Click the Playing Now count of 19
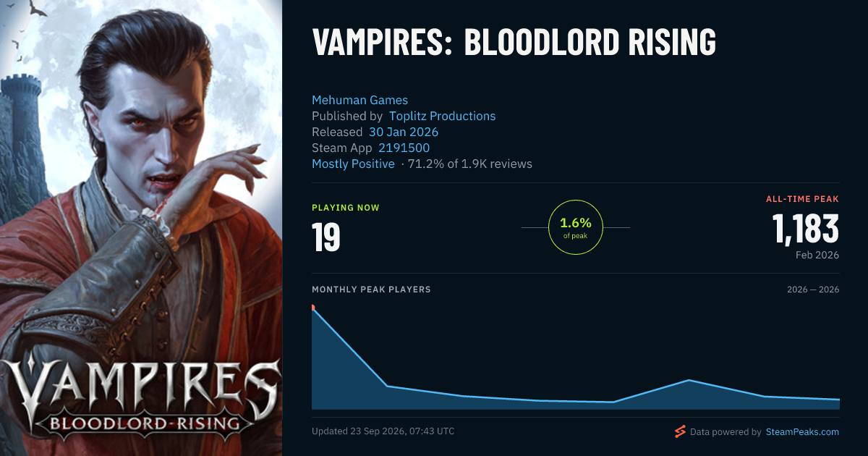 pos(326,237)
